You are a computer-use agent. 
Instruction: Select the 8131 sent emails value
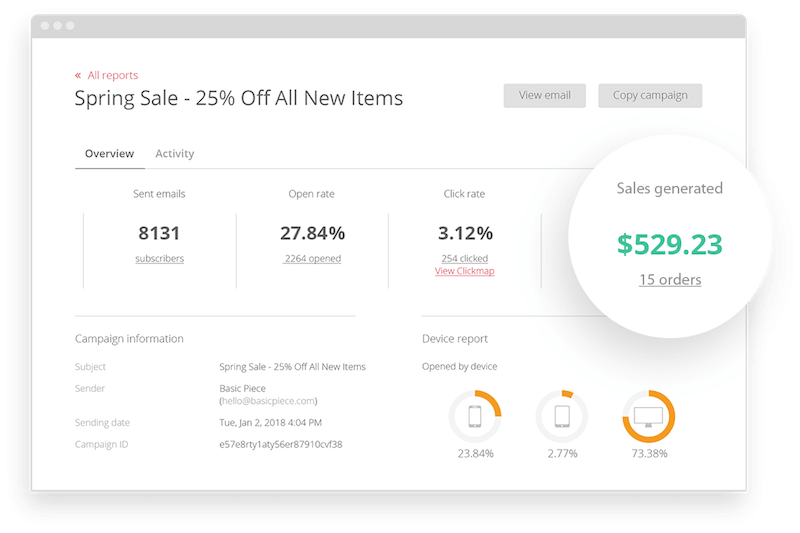[x=159, y=233]
